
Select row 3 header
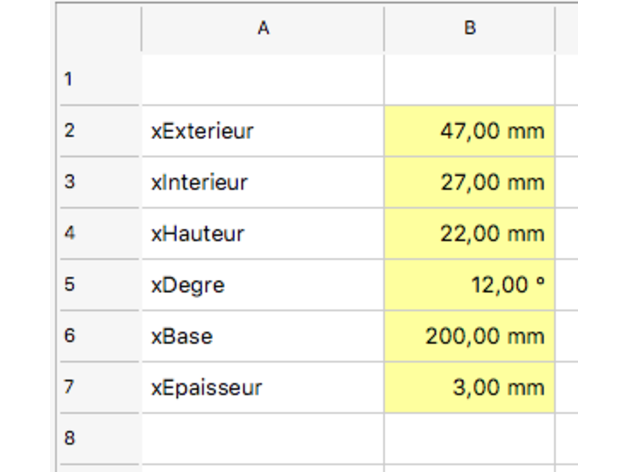pos(98,182)
